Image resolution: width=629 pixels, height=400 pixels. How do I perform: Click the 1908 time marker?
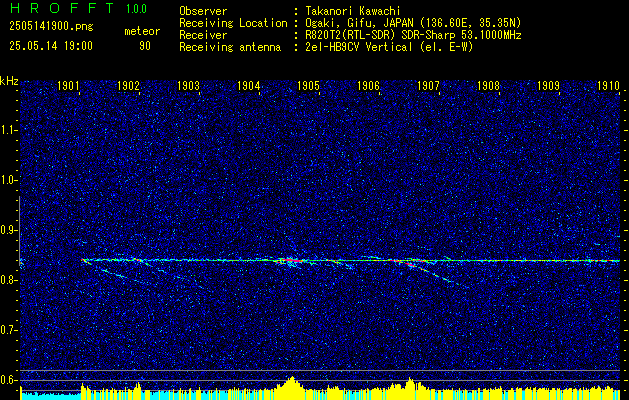click(x=488, y=85)
